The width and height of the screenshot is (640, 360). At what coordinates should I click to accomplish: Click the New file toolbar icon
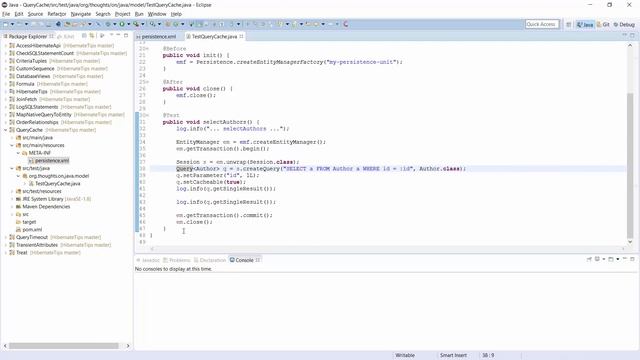click(5, 24)
